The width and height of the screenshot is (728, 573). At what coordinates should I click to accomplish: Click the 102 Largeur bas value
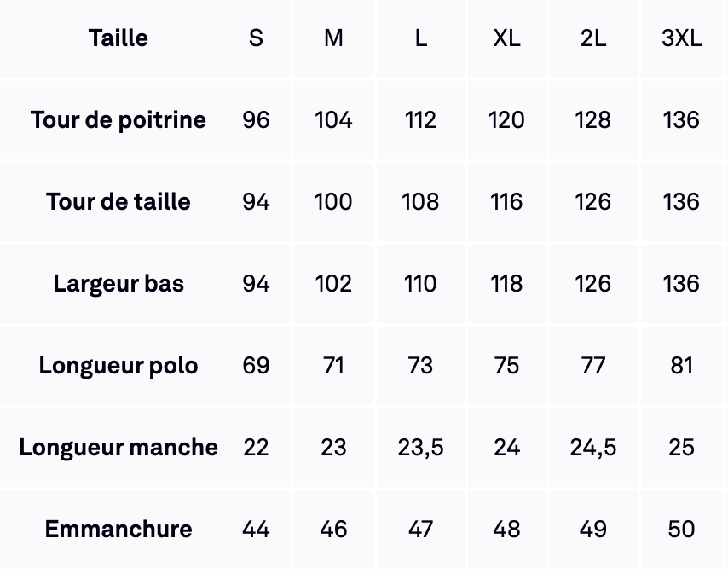(333, 284)
